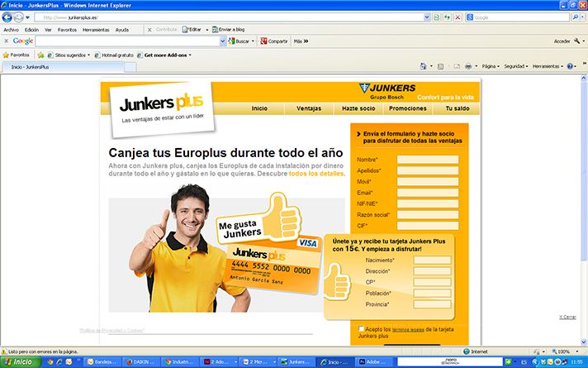Screen dimensions: 588x368
Task: Click the browser Forward arrow button
Action: (x=18, y=17)
